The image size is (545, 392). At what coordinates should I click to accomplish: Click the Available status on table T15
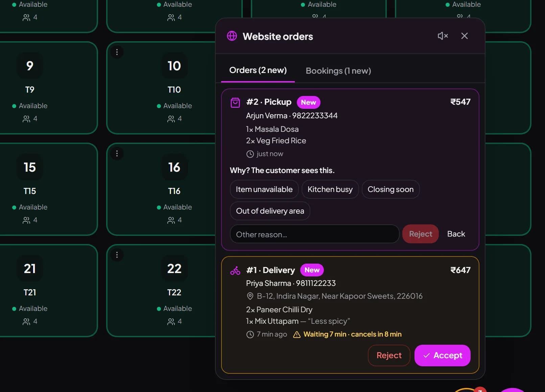pos(30,207)
